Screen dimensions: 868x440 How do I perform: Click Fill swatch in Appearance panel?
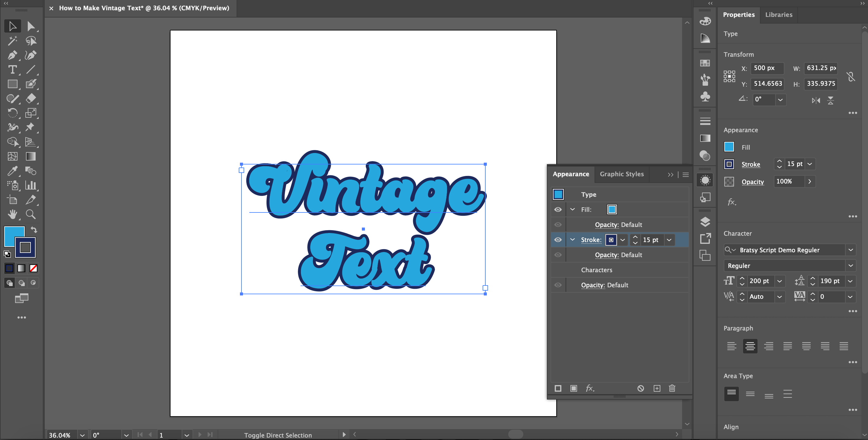[612, 209]
